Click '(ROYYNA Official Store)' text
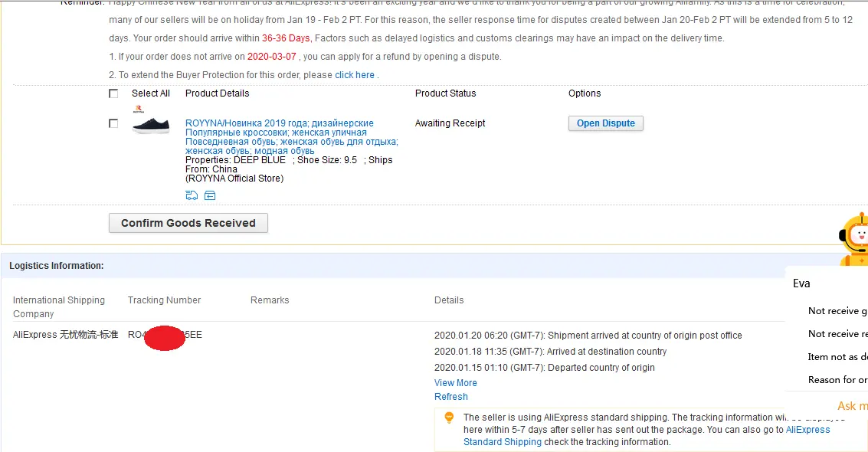 coord(234,179)
